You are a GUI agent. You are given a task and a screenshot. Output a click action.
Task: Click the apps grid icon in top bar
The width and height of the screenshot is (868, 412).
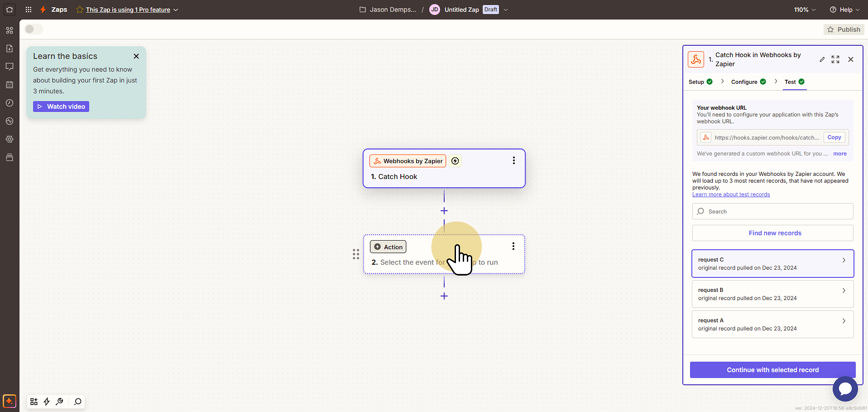[29, 10]
